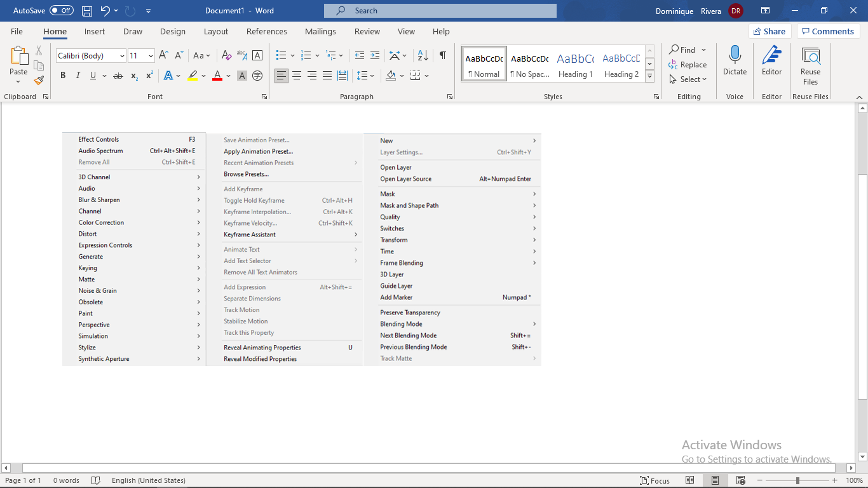Screen dimensions: 868x488
Task: Click Replace in Editing group
Action: click(688, 65)
